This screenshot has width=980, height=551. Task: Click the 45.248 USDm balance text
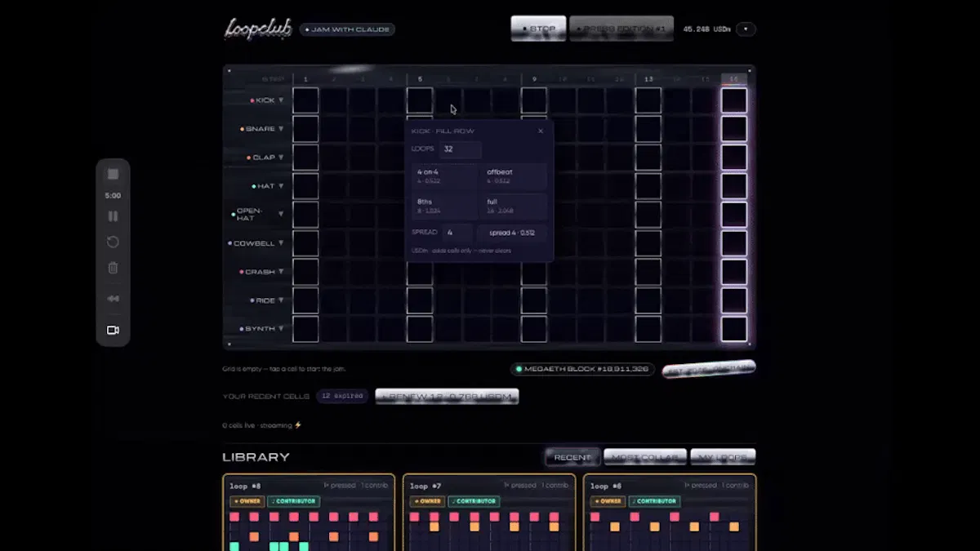pyautogui.click(x=707, y=29)
